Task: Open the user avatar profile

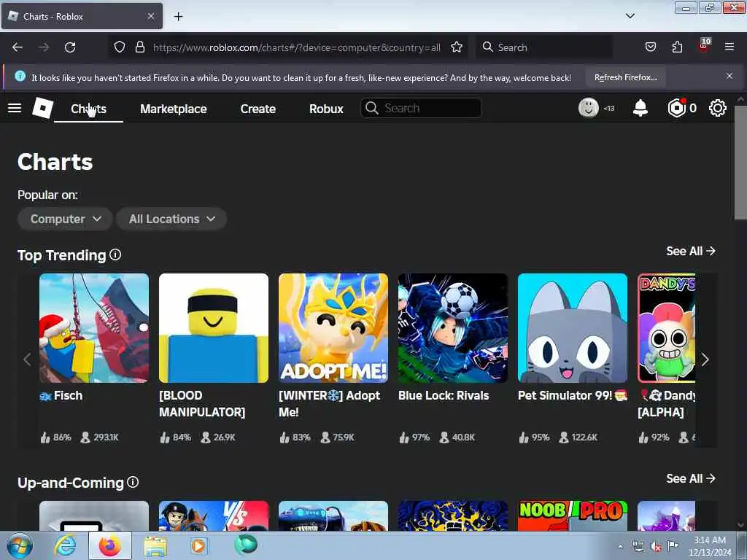Action: click(x=589, y=108)
